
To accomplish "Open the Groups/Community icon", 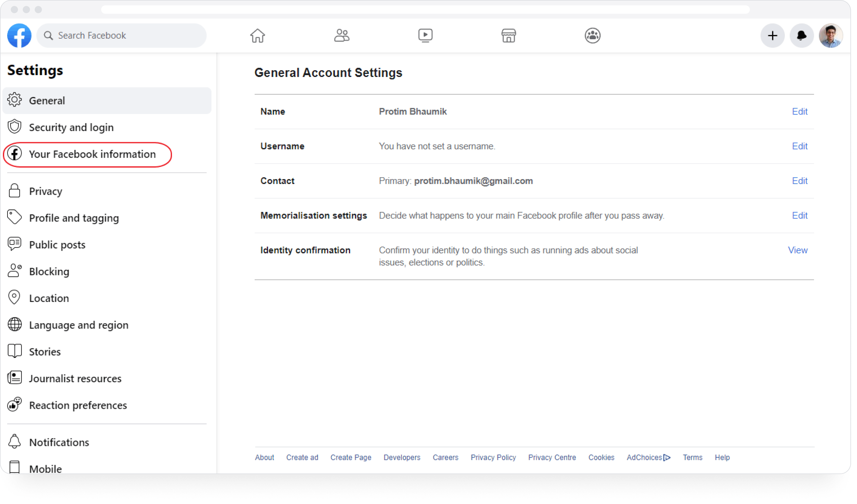I will [592, 35].
